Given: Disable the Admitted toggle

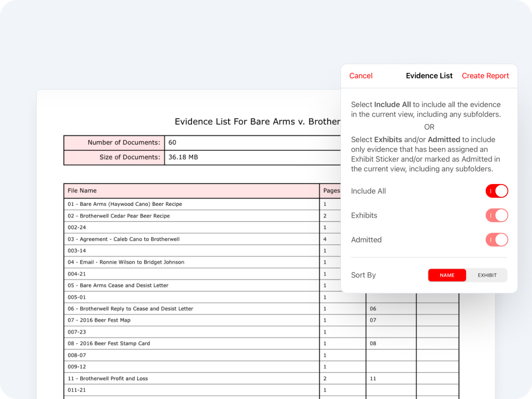Looking at the screenshot, I should tap(497, 240).
